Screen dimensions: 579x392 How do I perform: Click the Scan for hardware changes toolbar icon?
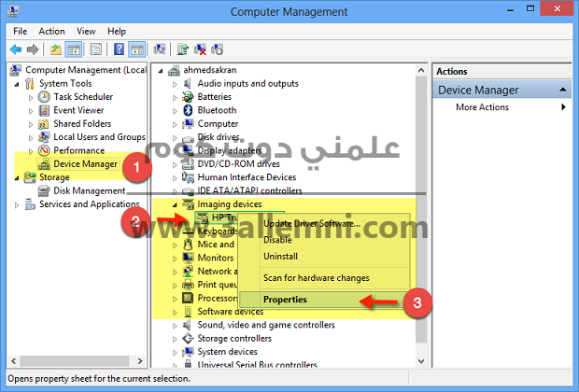pyautogui.click(x=160, y=49)
